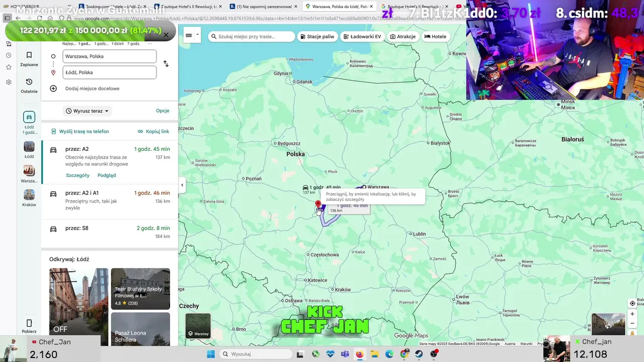Viewport: 644px width, 362px height.
Task: Open Szczegóły for A2 route
Action: coord(77,175)
